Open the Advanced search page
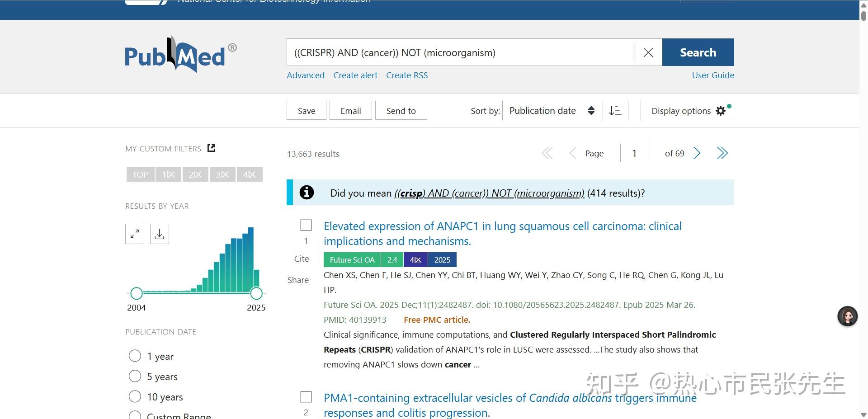 [305, 75]
